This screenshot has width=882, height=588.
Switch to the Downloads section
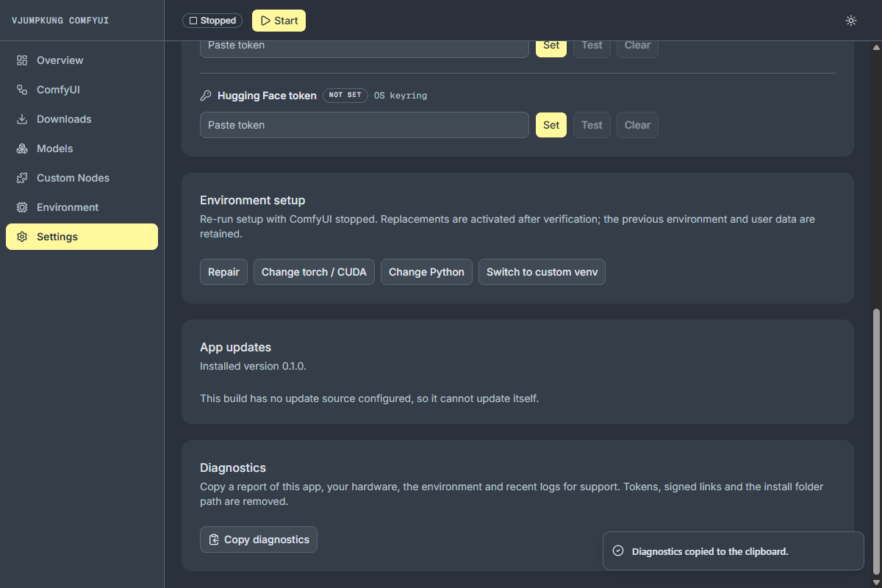point(82,119)
